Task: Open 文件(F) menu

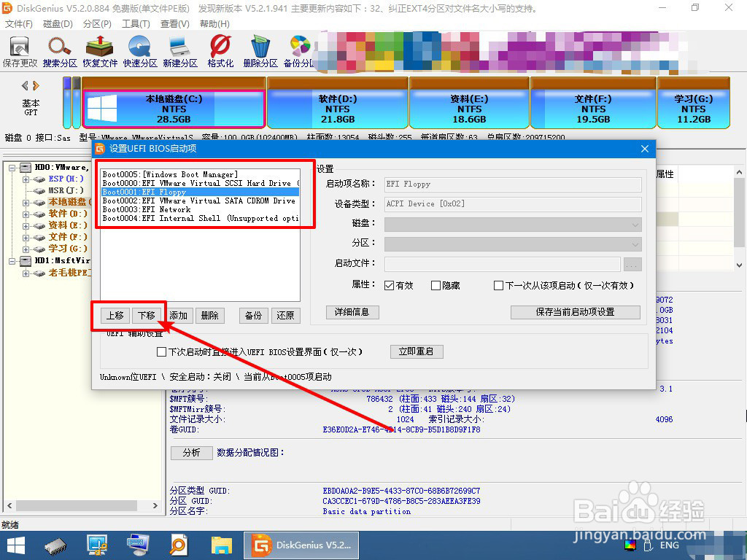Action: tap(18, 24)
